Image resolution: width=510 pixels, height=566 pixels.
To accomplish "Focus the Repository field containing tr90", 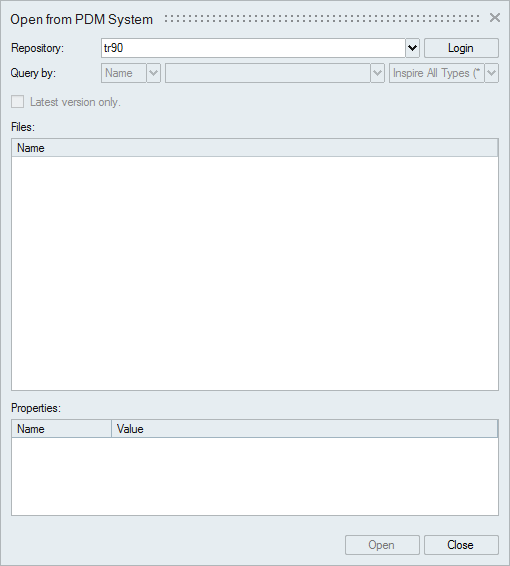I will tap(253, 48).
